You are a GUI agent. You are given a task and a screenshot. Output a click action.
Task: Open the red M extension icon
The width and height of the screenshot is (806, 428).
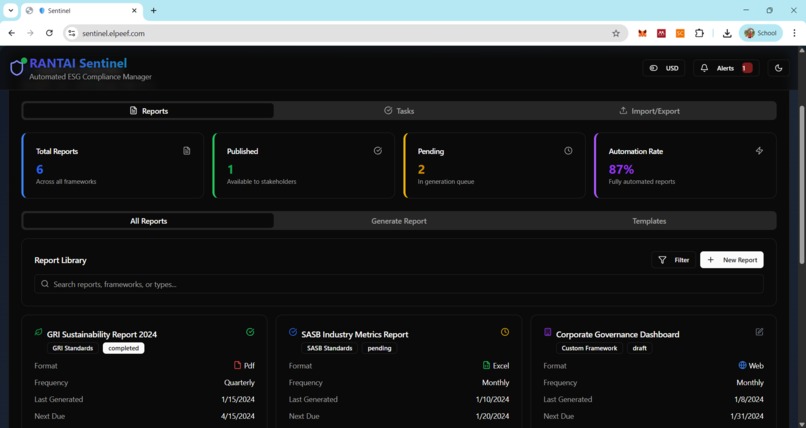[x=661, y=33]
